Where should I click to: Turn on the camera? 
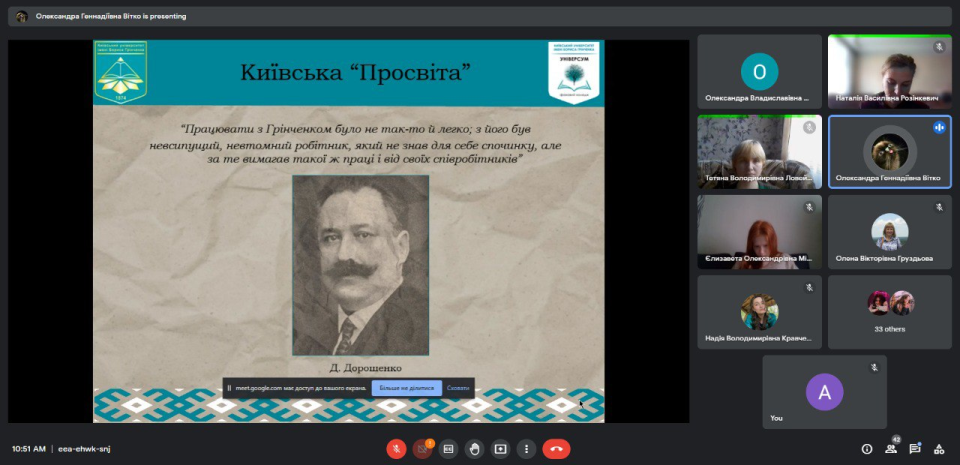coord(422,449)
